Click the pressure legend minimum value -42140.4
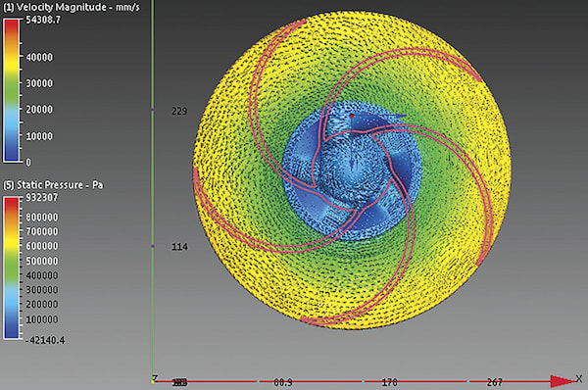Screen dimensions: 588x390 (45, 340)
